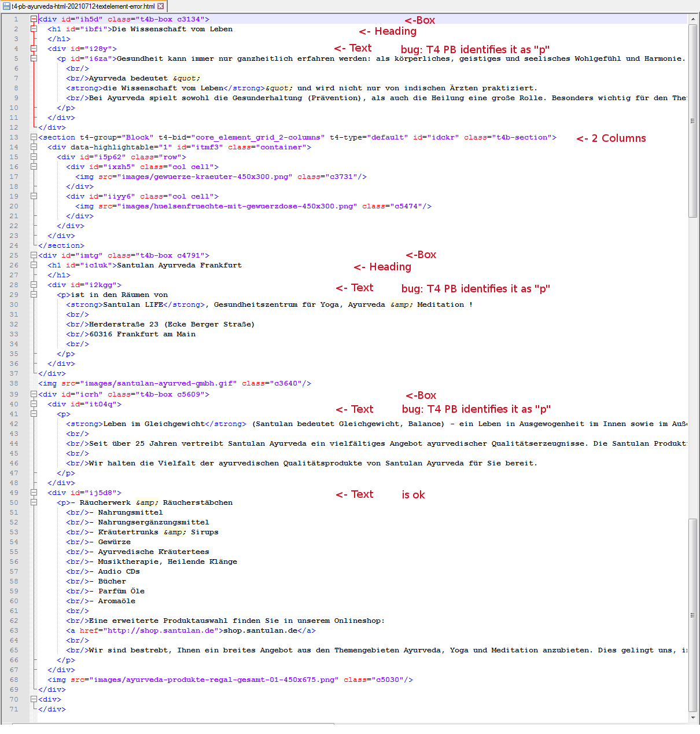Fold the empty div on line 70
Image resolution: width=700 pixels, height=734 pixels.
point(34,699)
